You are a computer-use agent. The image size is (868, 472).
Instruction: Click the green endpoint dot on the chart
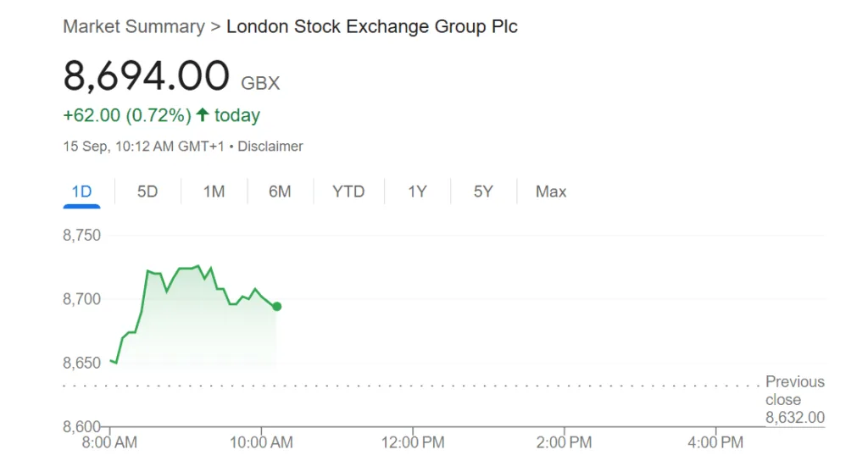coord(277,306)
